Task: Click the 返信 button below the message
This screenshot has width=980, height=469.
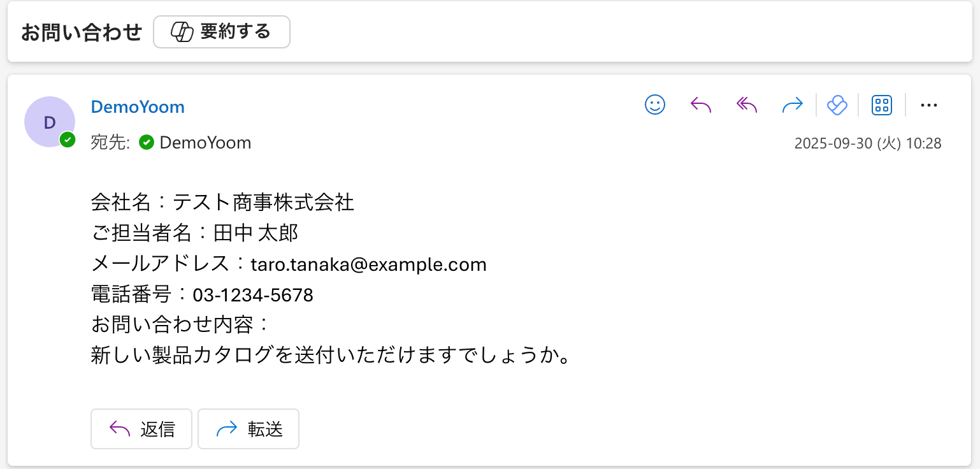Action: tap(141, 429)
